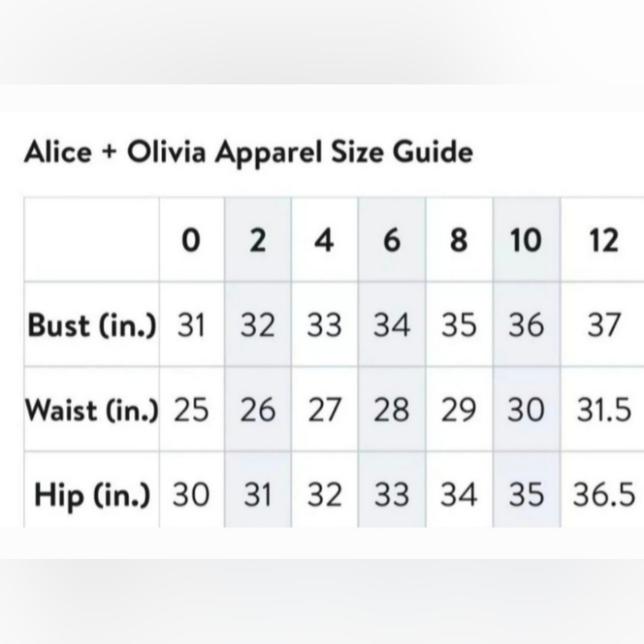644x644 pixels.
Task: Select the size 6 column header
Action: pos(392,240)
